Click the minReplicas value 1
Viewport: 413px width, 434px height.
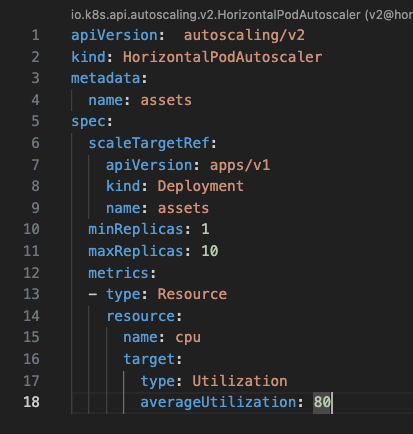[205, 229]
